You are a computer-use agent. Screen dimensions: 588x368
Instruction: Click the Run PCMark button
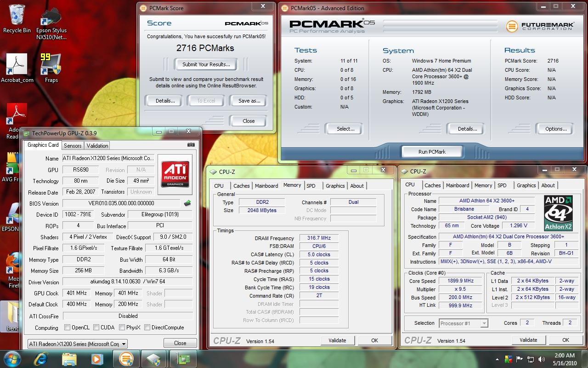[432, 152]
